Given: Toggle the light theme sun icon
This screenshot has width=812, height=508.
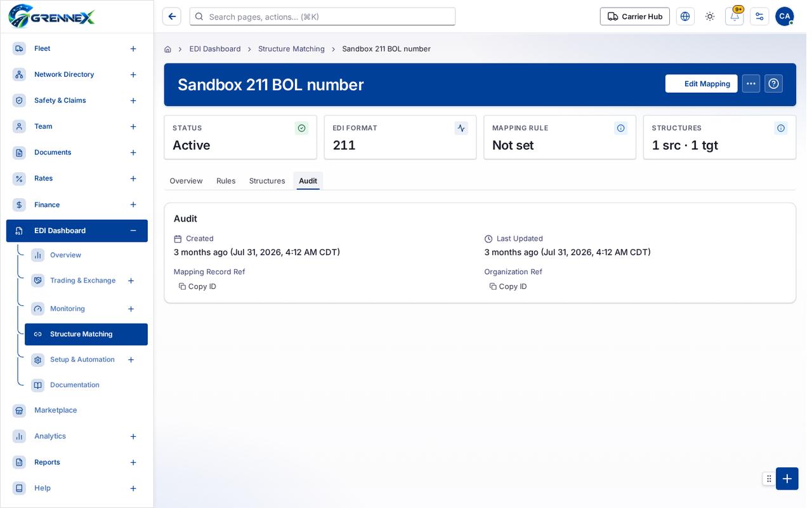Looking at the screenshot, I should 710,17.
